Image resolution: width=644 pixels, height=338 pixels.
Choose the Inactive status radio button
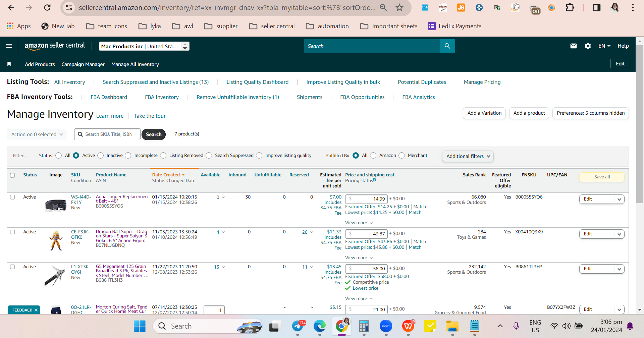point(101,156)
